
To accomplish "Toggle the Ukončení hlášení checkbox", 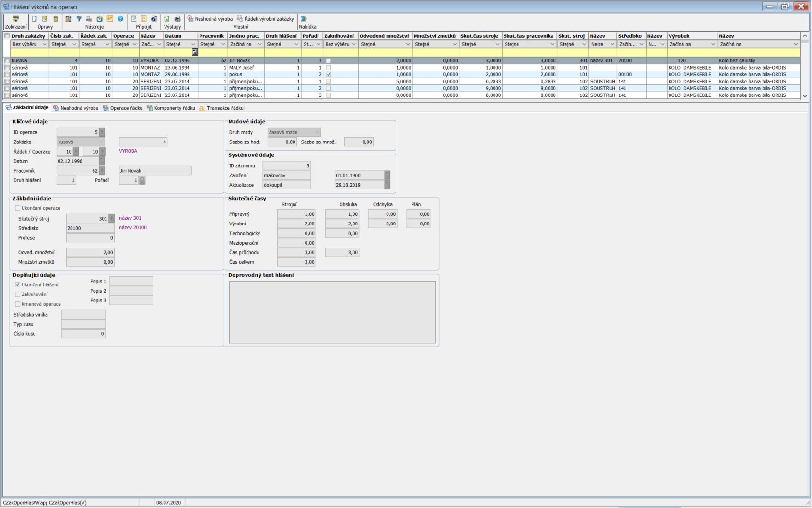I will pyautogui.click(x=18, y=285).
